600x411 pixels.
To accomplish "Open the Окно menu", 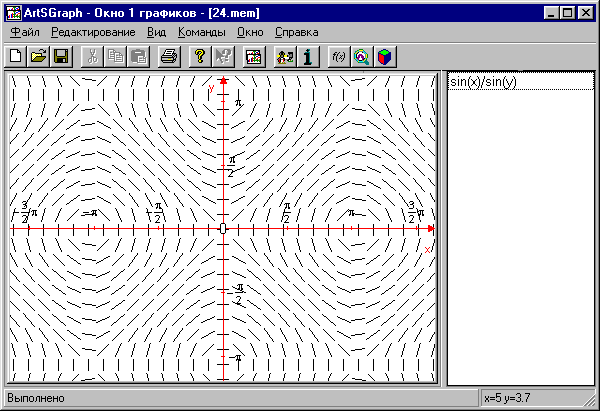I will coord(250,32).
